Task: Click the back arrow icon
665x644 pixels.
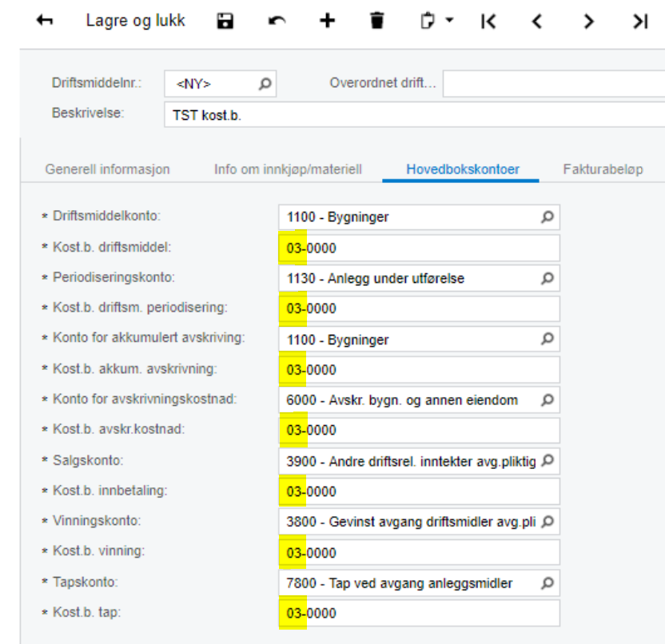Action: (45, 20)
